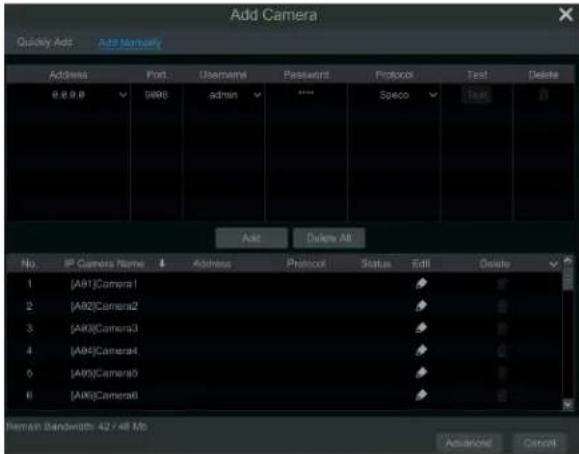Edit [A01]Camera1 with pencil icon
The width and height of the screenshot is (579, 454).
[x=421, y=284]
